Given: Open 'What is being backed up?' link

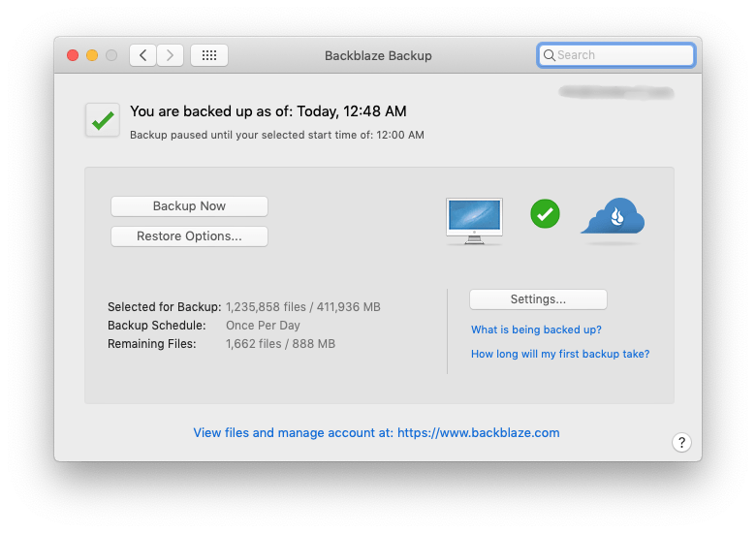Looking at the screenshot, I should point(536,329).
